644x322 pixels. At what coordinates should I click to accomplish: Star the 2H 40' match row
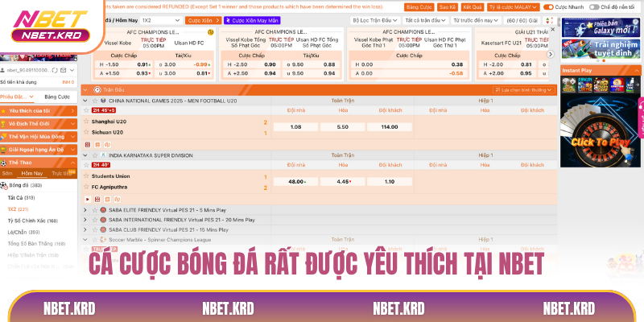coord(86,165)
